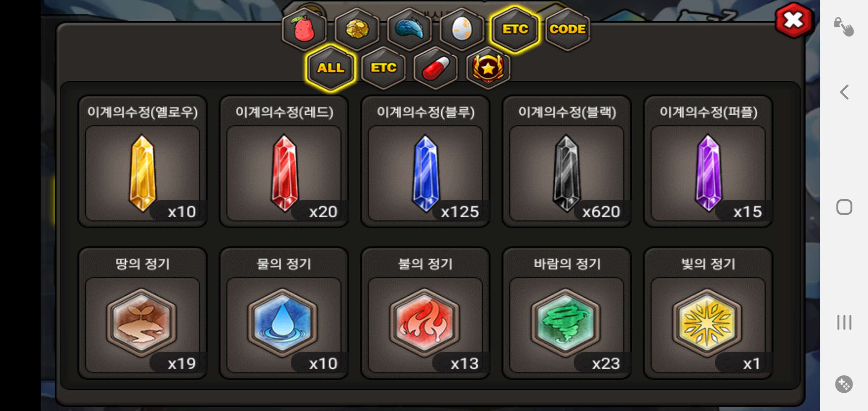Open the blue dragon scale category

[x=409, y=29]
